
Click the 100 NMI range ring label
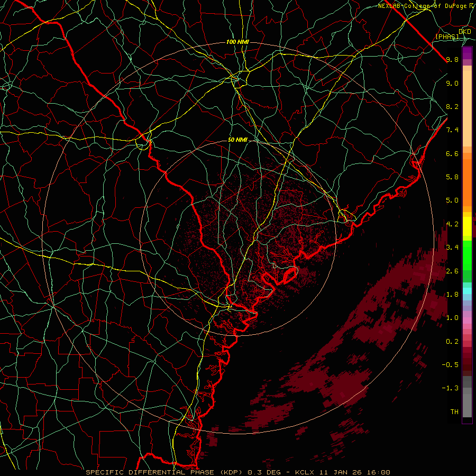(x=237, y=42)
